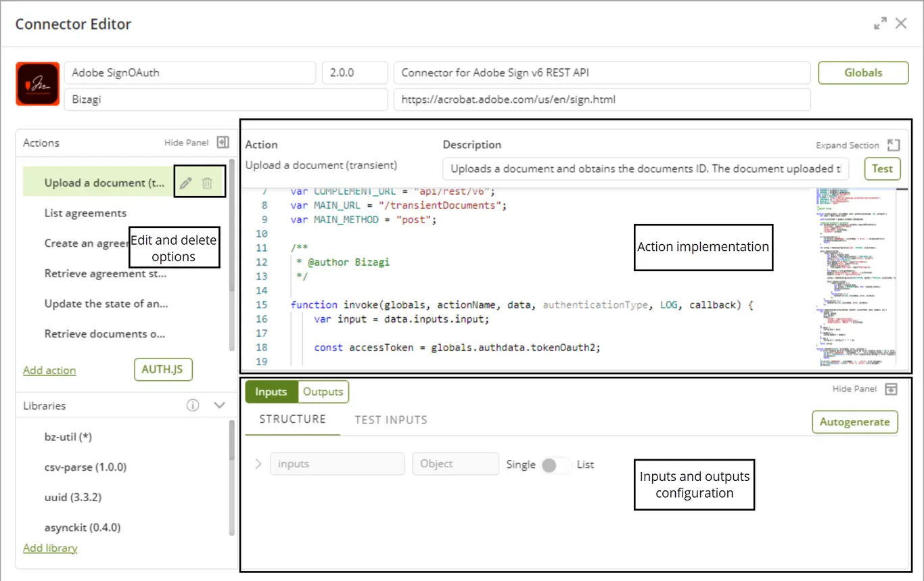Edit the Upload a document action
The image size is (924, 581).
point(185,183)
